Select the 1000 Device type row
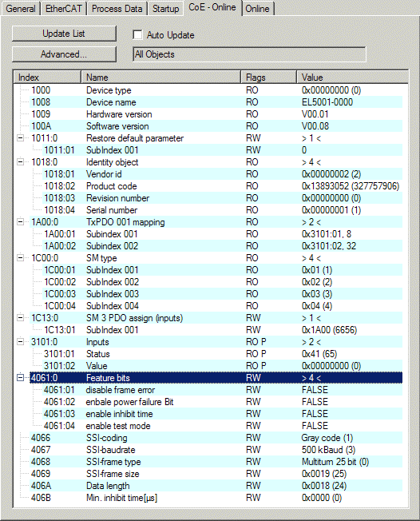This screenshot has height=521, width=420. (216, 90)
